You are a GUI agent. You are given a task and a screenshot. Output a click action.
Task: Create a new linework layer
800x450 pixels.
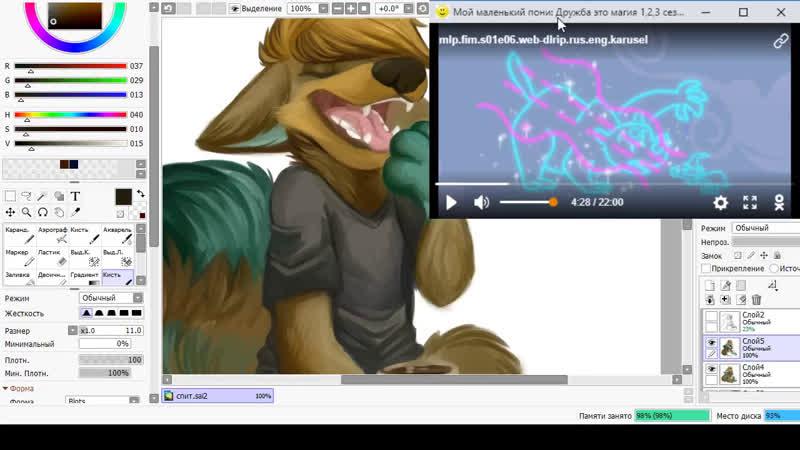point(726,285)
